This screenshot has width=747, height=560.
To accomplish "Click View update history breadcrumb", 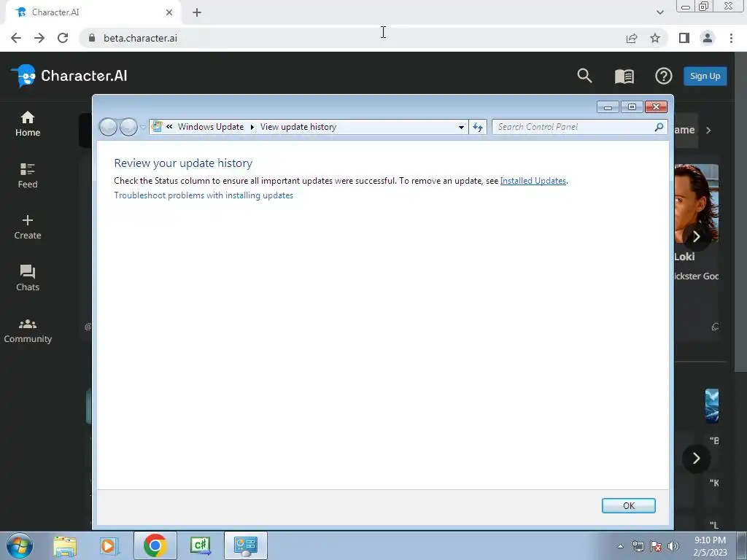I will coord(298,127).
